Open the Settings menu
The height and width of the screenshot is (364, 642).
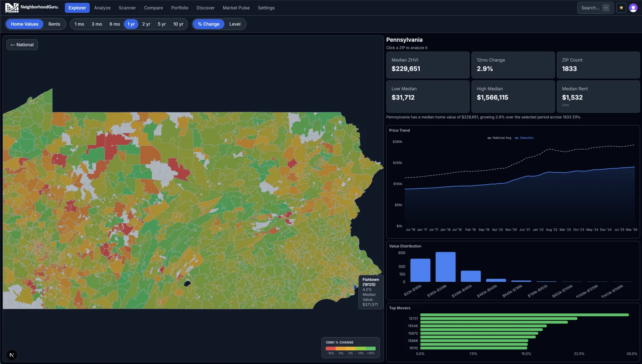tap(266, 8)
